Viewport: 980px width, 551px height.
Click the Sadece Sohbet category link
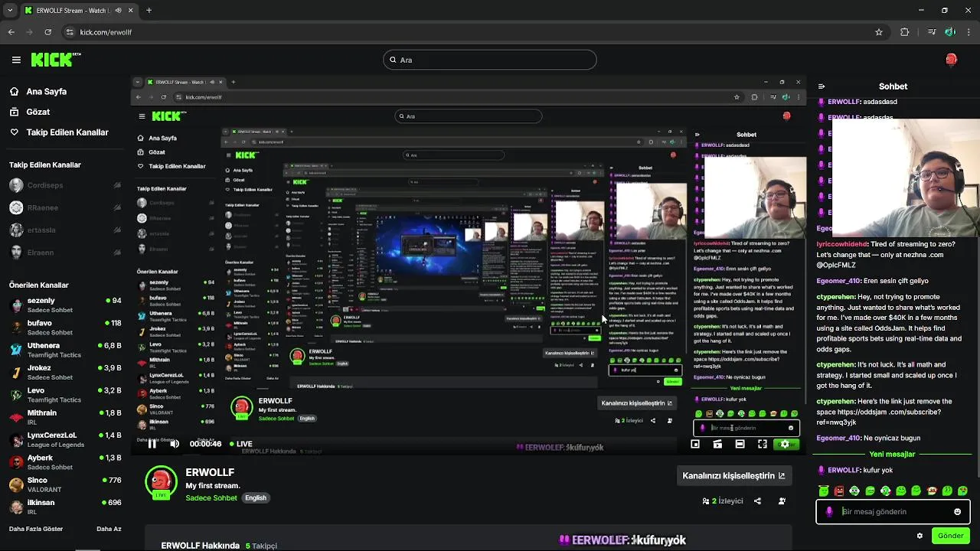pos(211,497)
